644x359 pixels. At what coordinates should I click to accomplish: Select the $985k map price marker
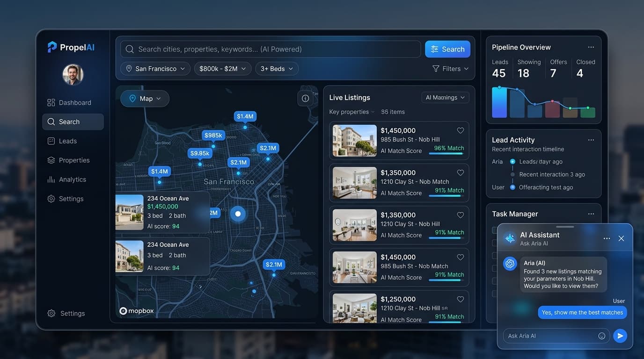[x=213, y=136]
